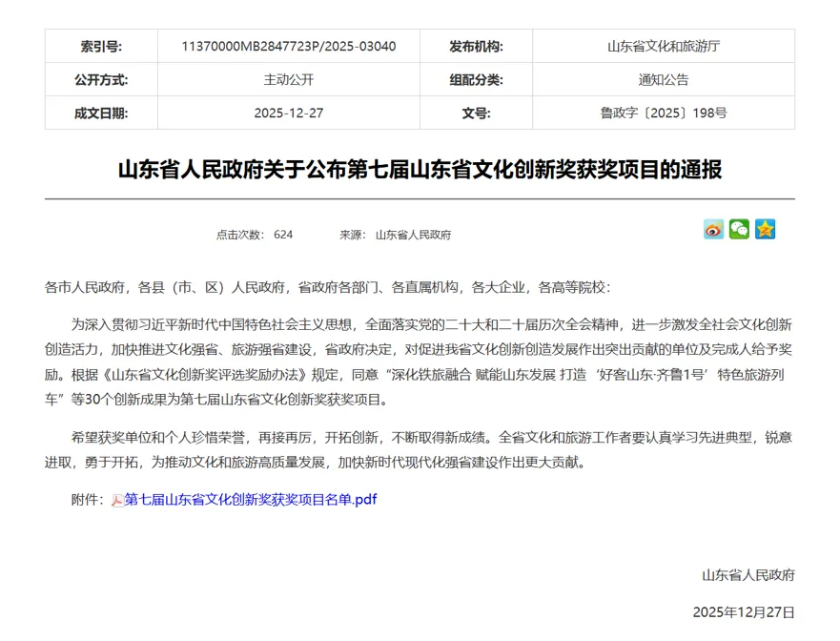Select the 主动公开 value
This screenshot has height=641, width=840.
click(289, 80)
